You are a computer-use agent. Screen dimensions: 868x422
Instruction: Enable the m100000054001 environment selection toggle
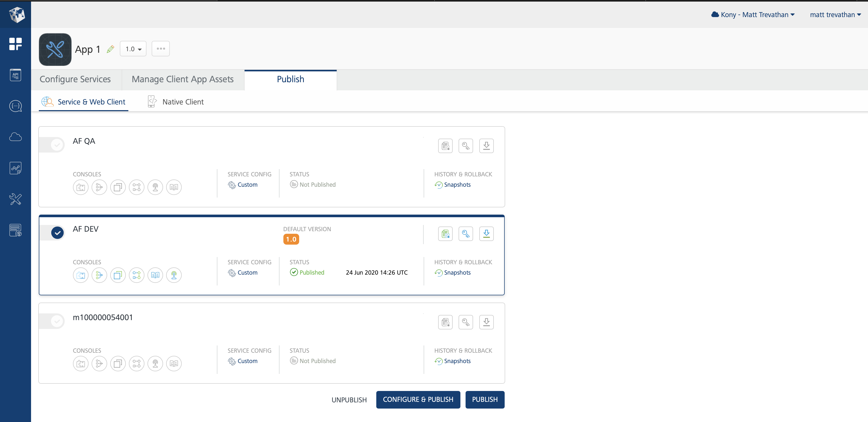[x=57, y=321]
